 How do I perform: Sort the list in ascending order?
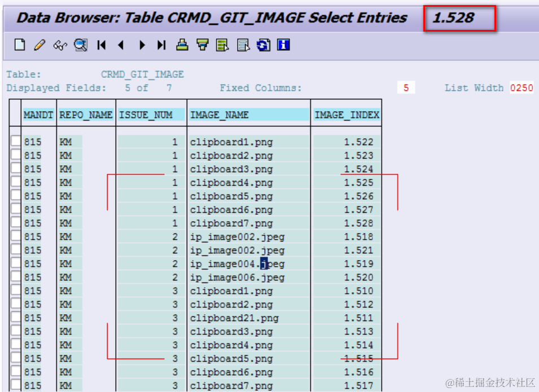(x=182, y=45)
